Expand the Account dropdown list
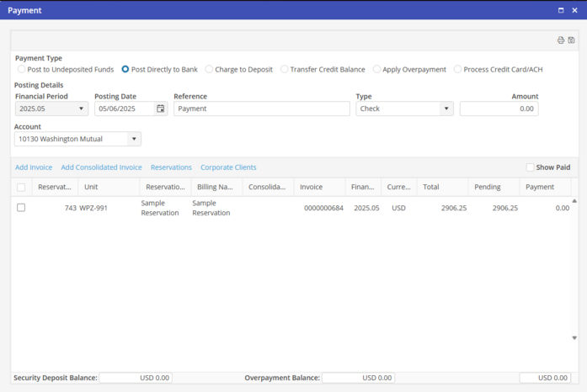587x392 pixels. tap(134, 139)
